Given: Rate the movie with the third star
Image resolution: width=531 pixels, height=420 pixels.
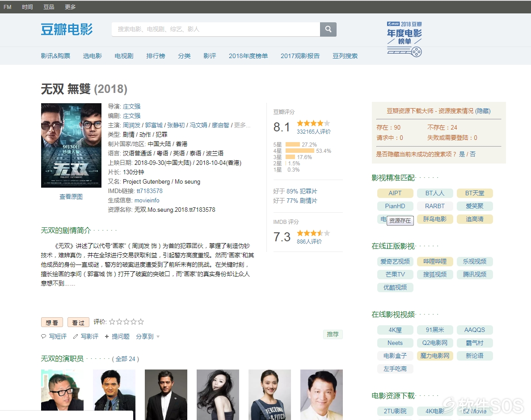Looking at the screenshot, I should click(x=126, y=322).
